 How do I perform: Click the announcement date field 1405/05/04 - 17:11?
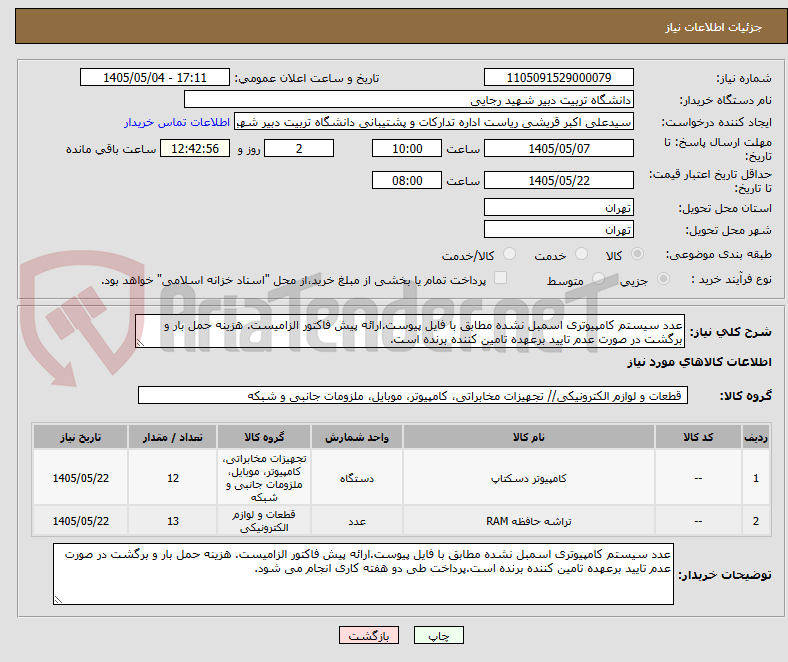[155, 77]
